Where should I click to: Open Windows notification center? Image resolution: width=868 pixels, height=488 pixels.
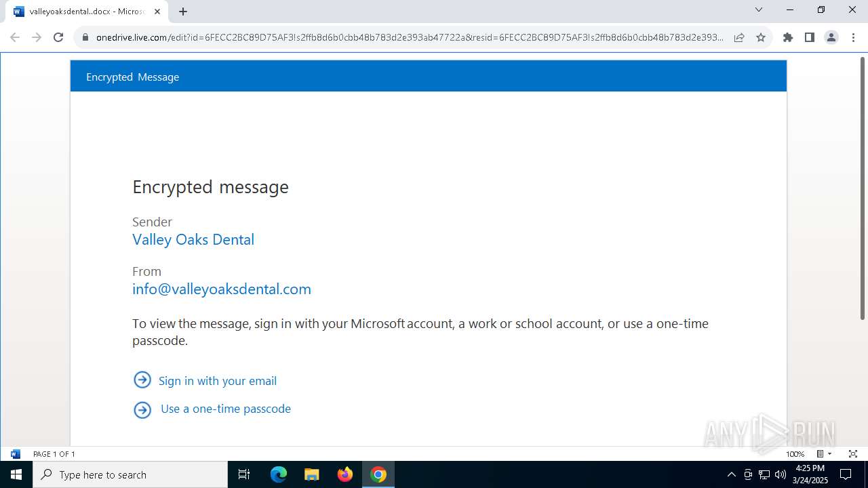[846, 474]
